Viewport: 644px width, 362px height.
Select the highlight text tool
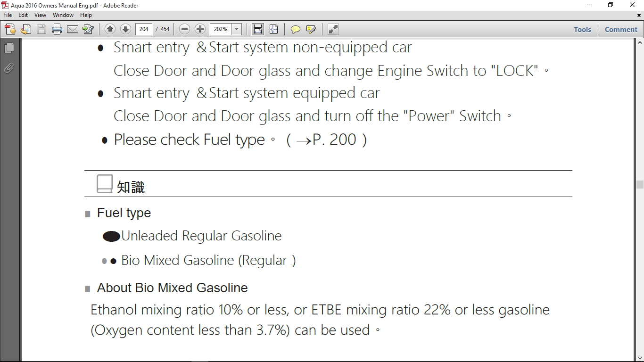pyautogui.click(x=311, y=29)
